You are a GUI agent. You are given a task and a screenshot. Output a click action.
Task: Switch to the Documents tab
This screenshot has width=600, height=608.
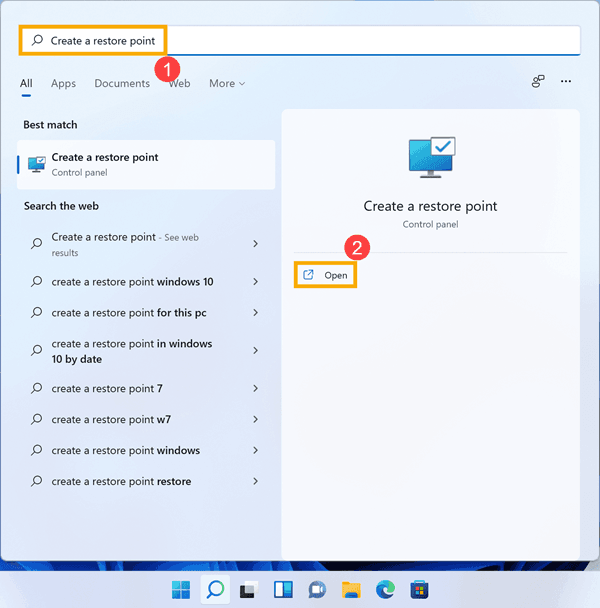coord(122,83)
